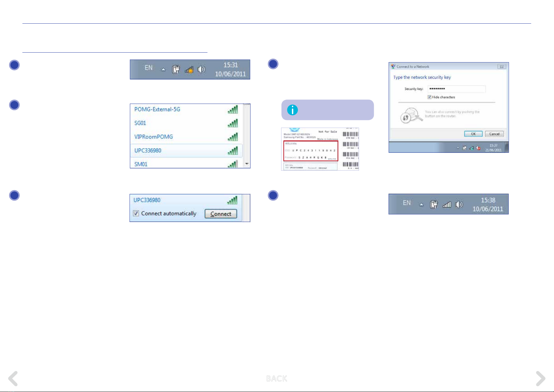Close the Connect to a Network dialog

click(x=502, y=66)
